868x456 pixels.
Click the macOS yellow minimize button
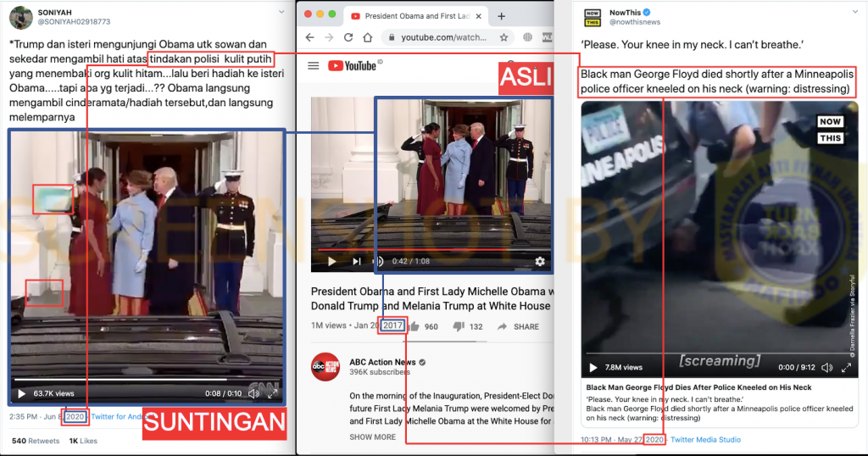click(320, 14)
